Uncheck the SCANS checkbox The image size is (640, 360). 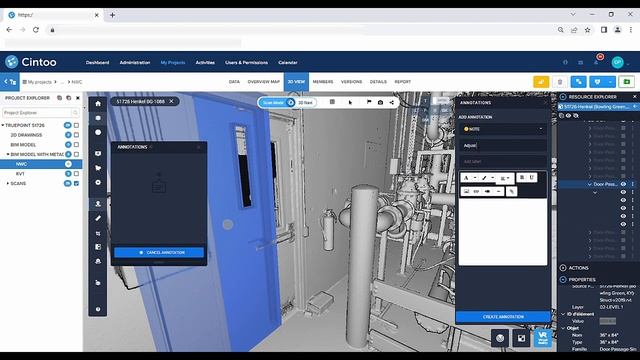pyautogui.click(x=76, y=184)
